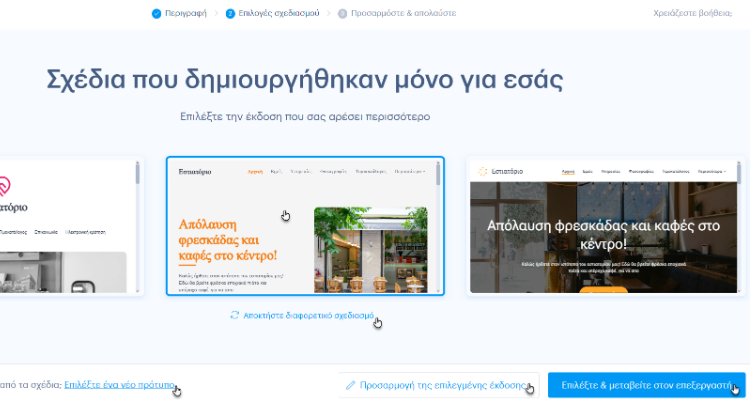Click the sun logo in right design preview

[x=485, y=172]
